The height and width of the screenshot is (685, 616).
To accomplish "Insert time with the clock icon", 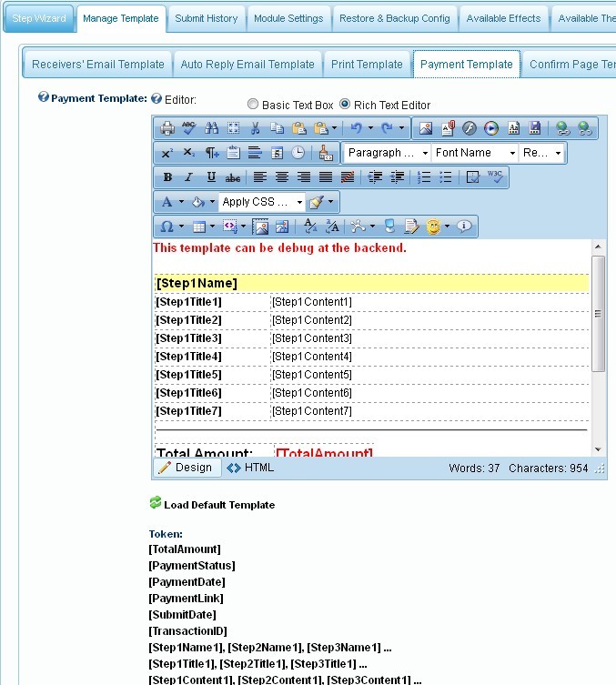I will [298, 153].
